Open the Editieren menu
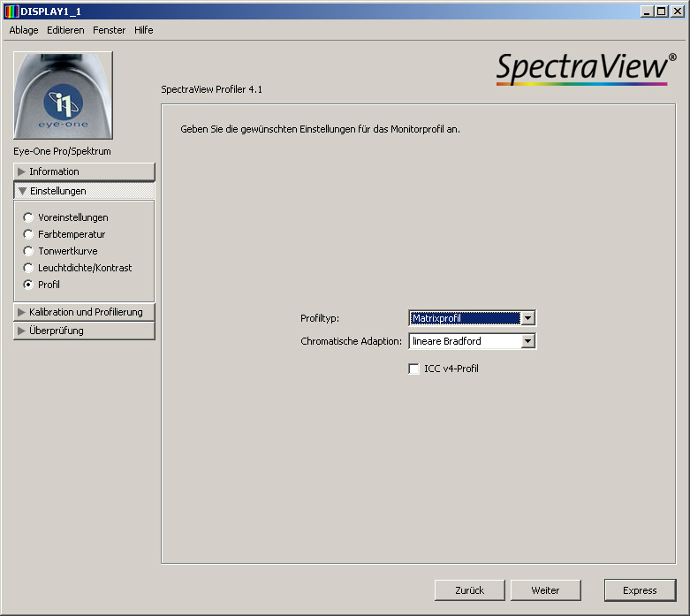This screenshot has width=690, height=616. click(65, 30)
